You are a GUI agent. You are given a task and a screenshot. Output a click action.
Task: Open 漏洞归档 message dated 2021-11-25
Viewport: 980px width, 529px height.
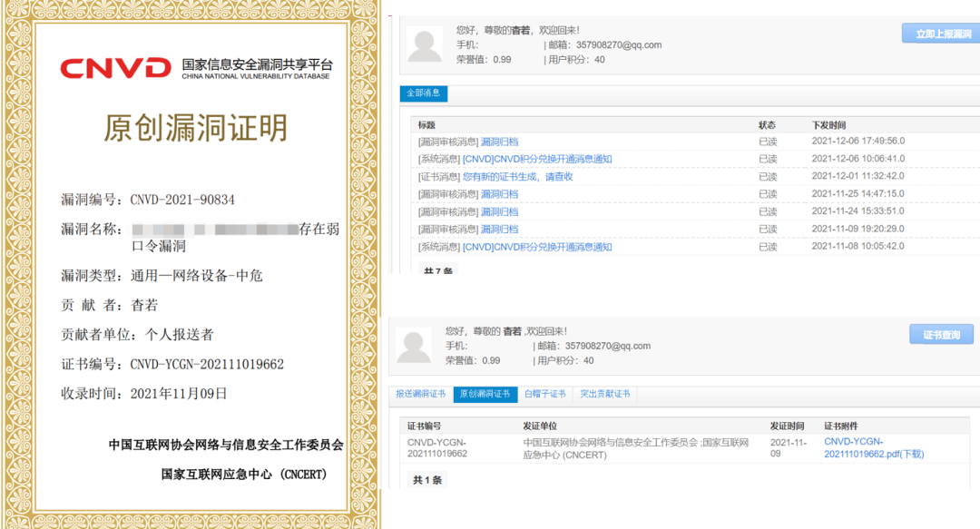[x=499, y=194]
